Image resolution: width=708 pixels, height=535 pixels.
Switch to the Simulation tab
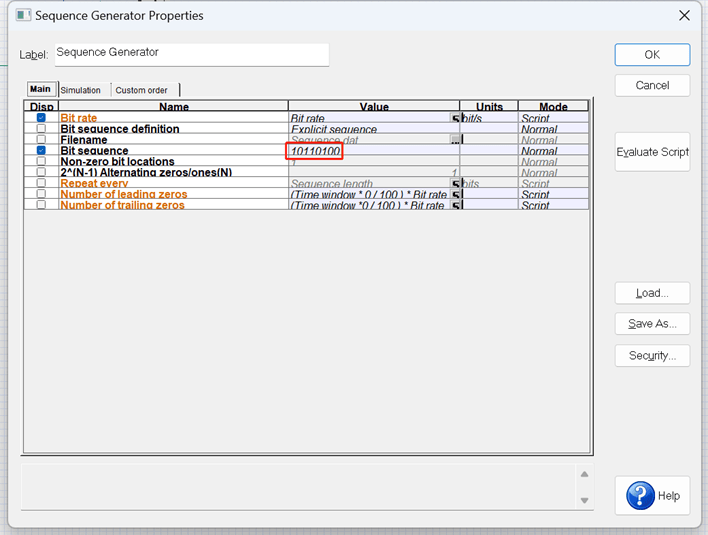pyautogui.click(x=81, y=90)
